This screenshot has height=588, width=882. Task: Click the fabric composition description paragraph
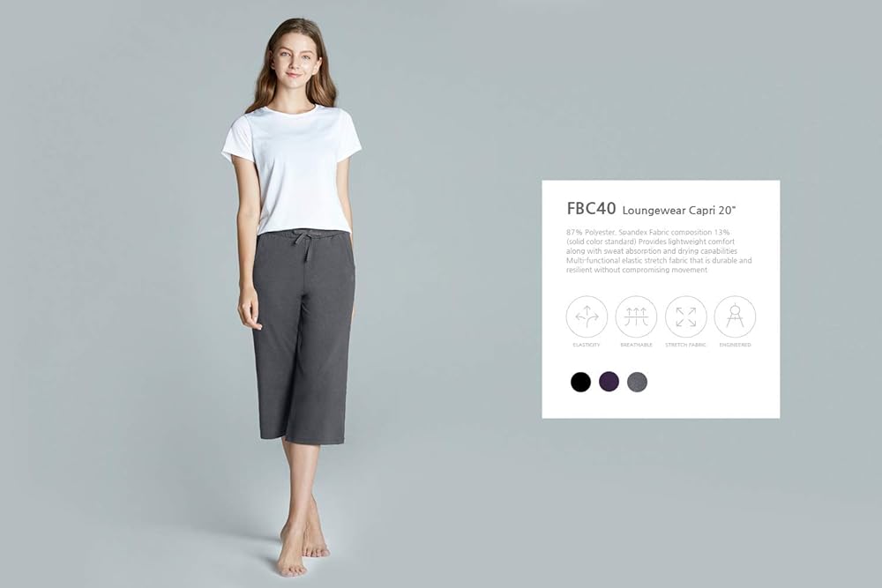pos(659,250)
